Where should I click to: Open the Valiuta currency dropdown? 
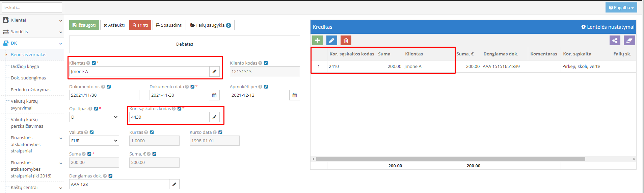pyautogui.click(x=94, y=141)
